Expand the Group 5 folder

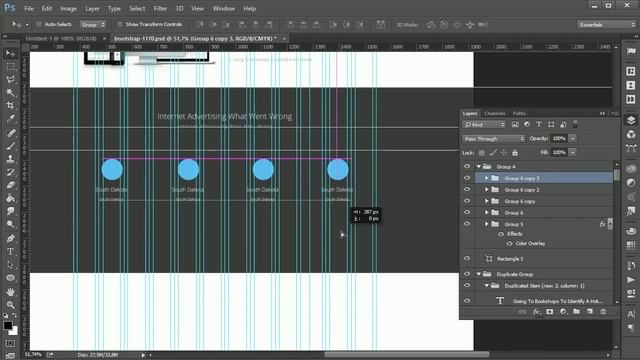pyautogui.click(x=487, y=224)
